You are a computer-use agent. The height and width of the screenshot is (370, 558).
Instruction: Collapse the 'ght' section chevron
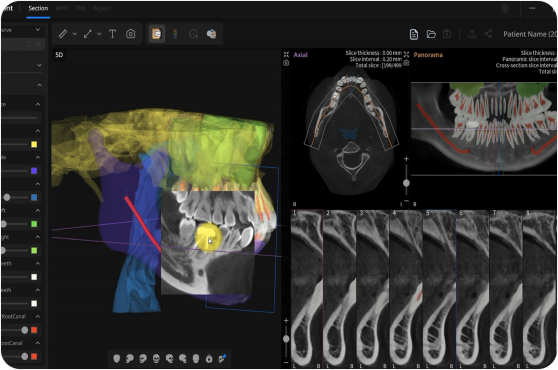[38, 237]
